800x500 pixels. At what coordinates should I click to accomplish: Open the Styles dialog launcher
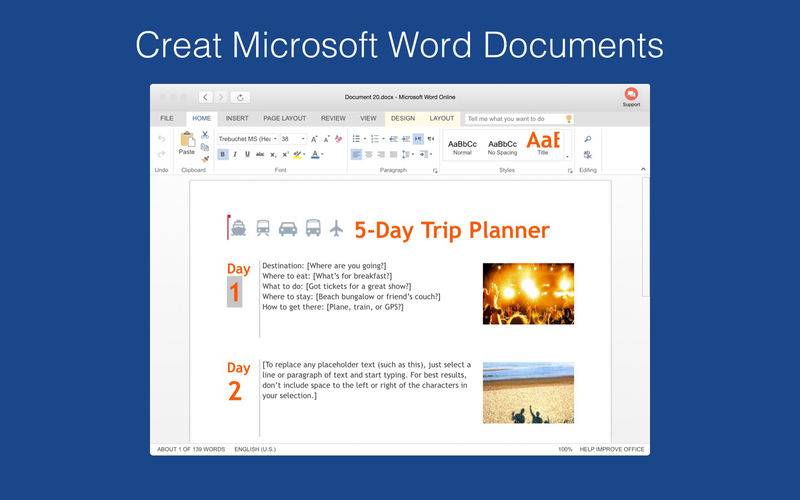(570, 171)
